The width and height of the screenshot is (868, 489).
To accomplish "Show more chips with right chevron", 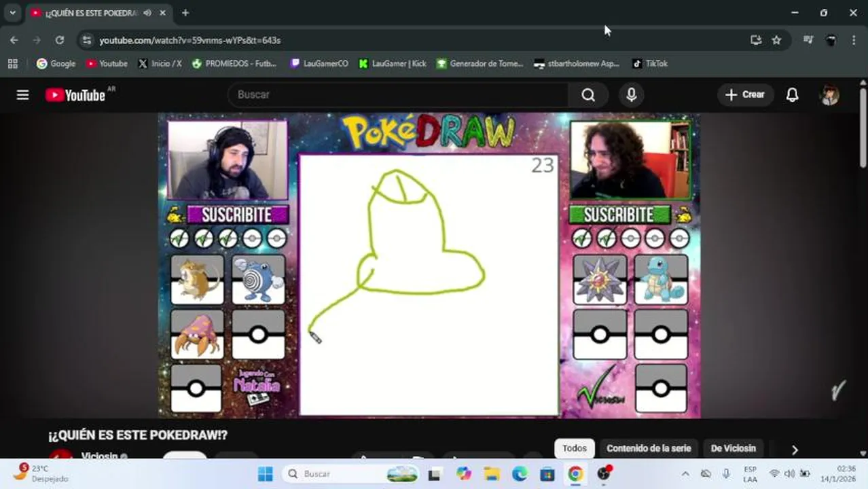I will (x=795, y=449).
